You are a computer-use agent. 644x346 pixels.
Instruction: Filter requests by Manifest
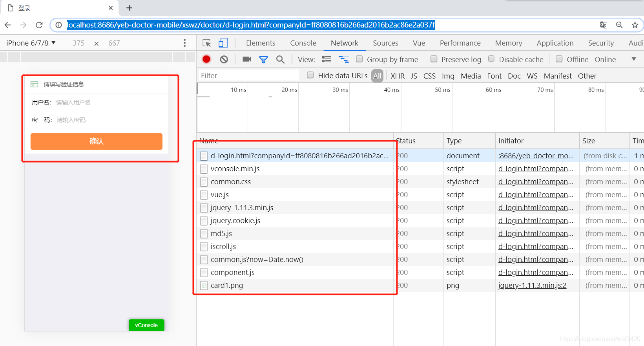coord(558,76)
